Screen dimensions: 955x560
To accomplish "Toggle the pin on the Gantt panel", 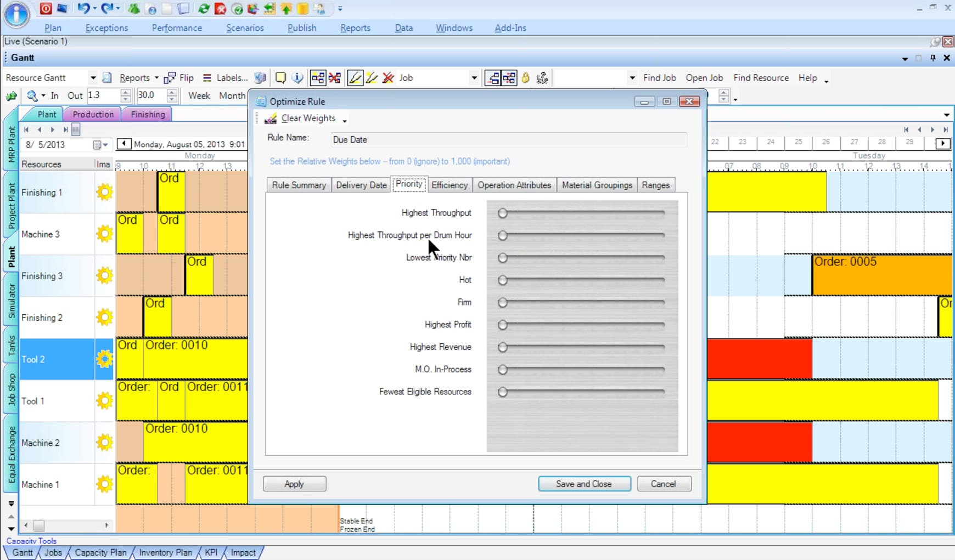I will (x=932, y=58).
